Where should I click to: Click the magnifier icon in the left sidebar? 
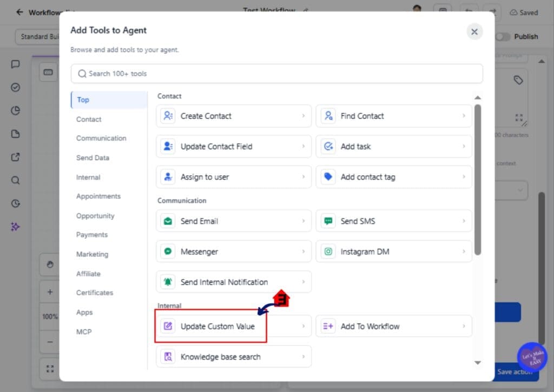point(15,181)
